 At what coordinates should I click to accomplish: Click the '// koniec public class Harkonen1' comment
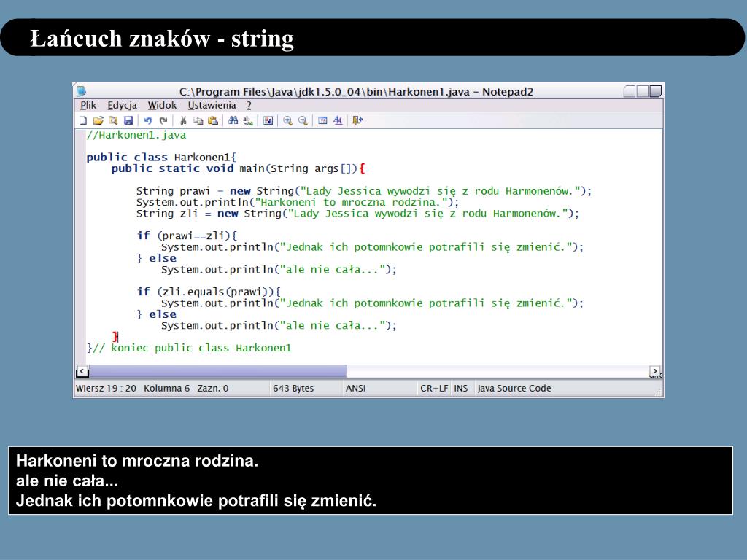point(193,348)
